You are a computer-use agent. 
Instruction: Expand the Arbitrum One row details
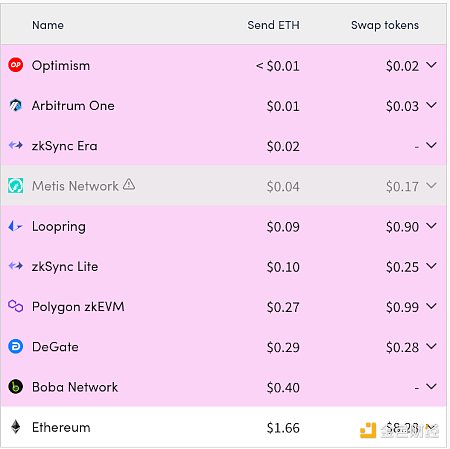tap(431, 105)
